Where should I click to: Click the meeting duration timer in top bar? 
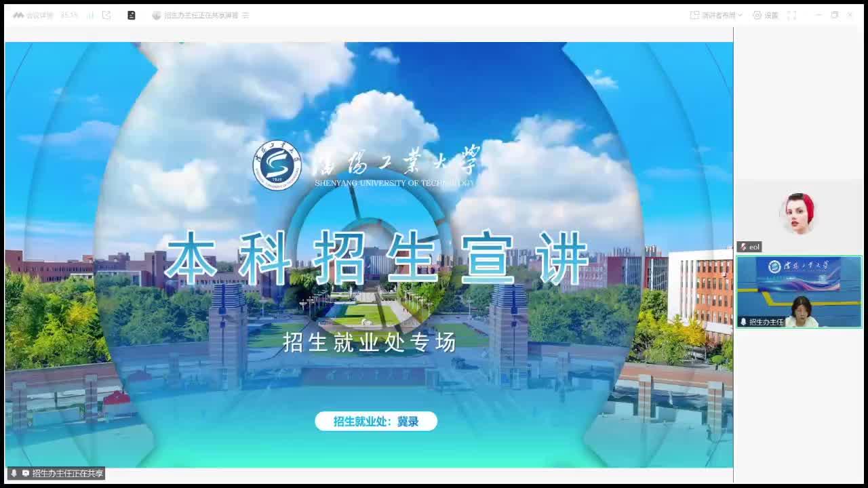69,15
